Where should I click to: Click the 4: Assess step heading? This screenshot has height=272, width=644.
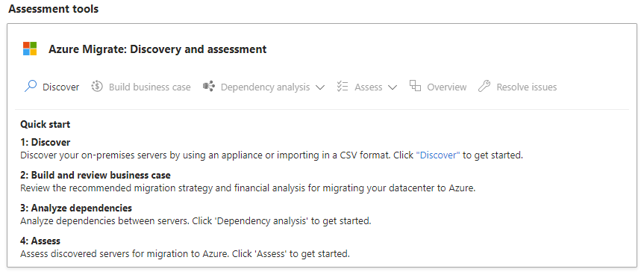pyautogui.click(x=40, y=241)
